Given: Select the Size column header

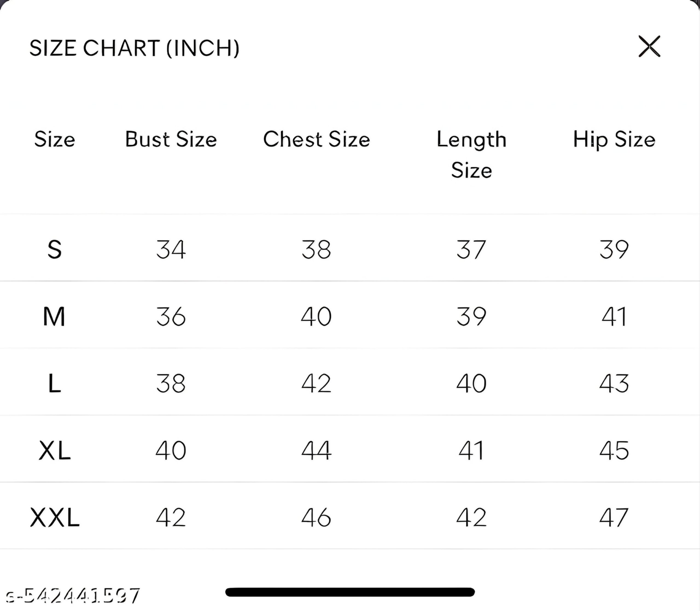Looking at the screenshot, I should (55, 139).
